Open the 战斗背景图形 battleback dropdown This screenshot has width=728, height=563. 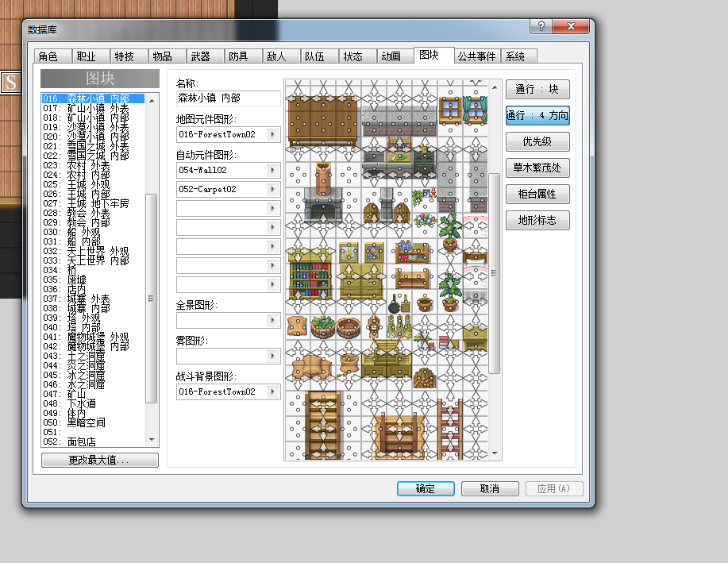click(x=273, y=392)
